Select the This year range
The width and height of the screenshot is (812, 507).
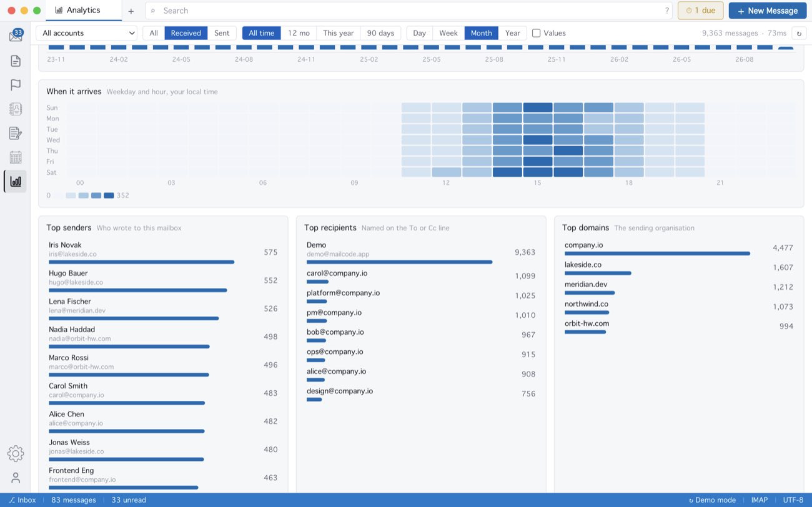339,33
